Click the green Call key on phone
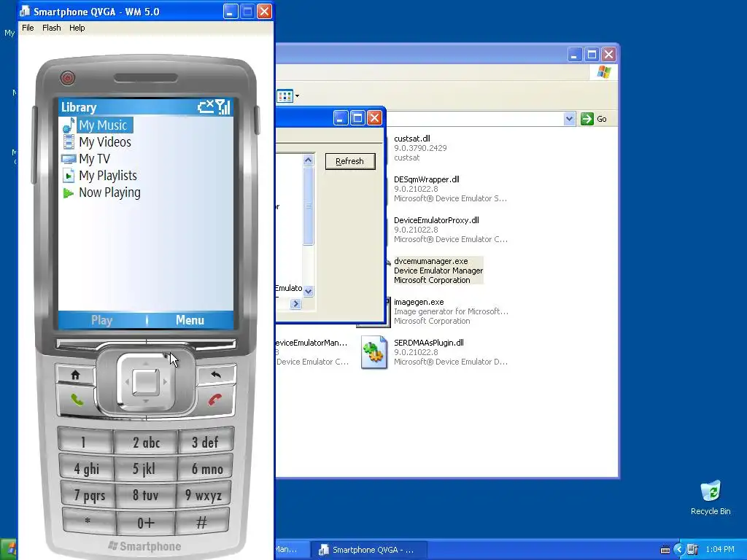 tap(77, 400)
